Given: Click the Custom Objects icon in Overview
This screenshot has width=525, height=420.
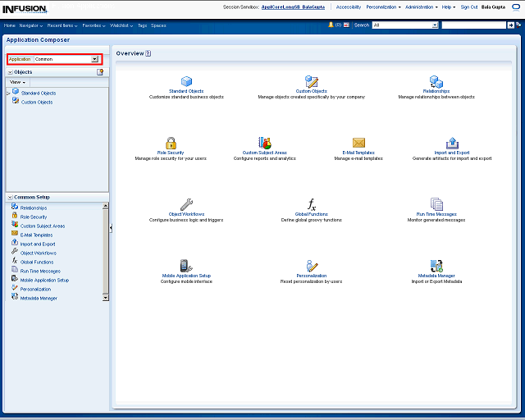Looking at the screenshot, I should click(x=311, y=81).
